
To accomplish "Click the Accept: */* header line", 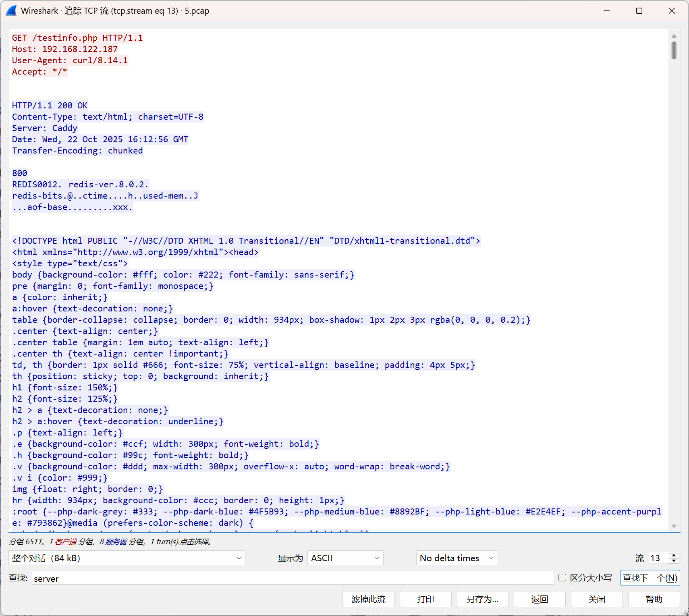I will pos(40,72).
